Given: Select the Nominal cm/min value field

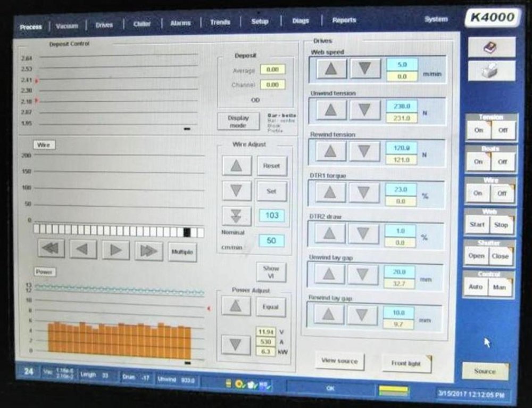Looking at the screenshot, I should [x=271, y=241].
